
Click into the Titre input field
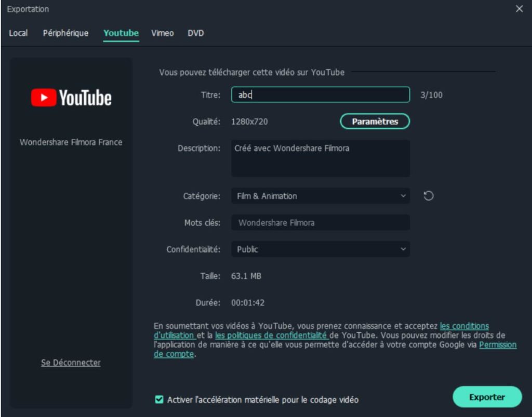pos(320,95)
